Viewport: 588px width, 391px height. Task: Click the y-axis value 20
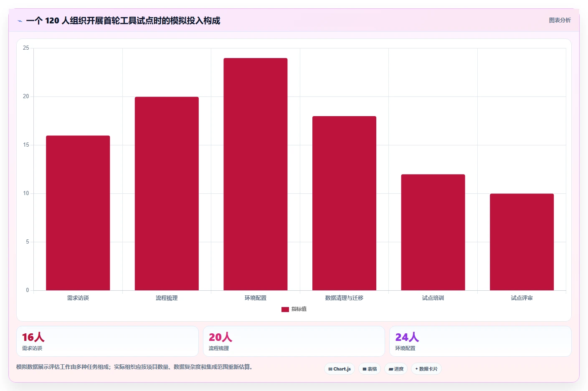click(26, 96)
